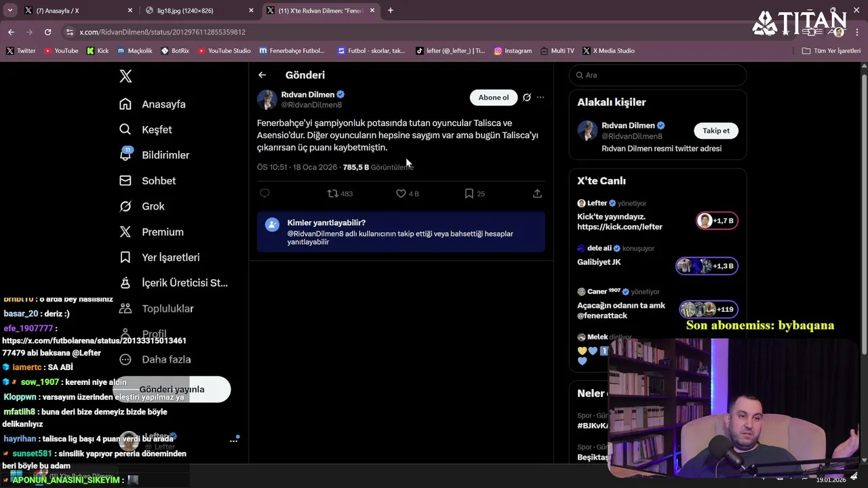Open Yer İşaretleri bookmarks
This screenshot has height=488, width=868.
(159, 258)
